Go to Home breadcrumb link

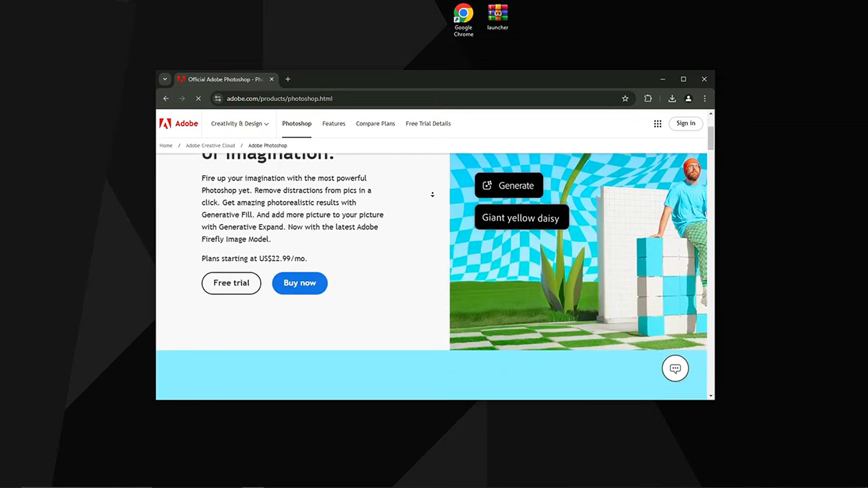pos(166,145)
